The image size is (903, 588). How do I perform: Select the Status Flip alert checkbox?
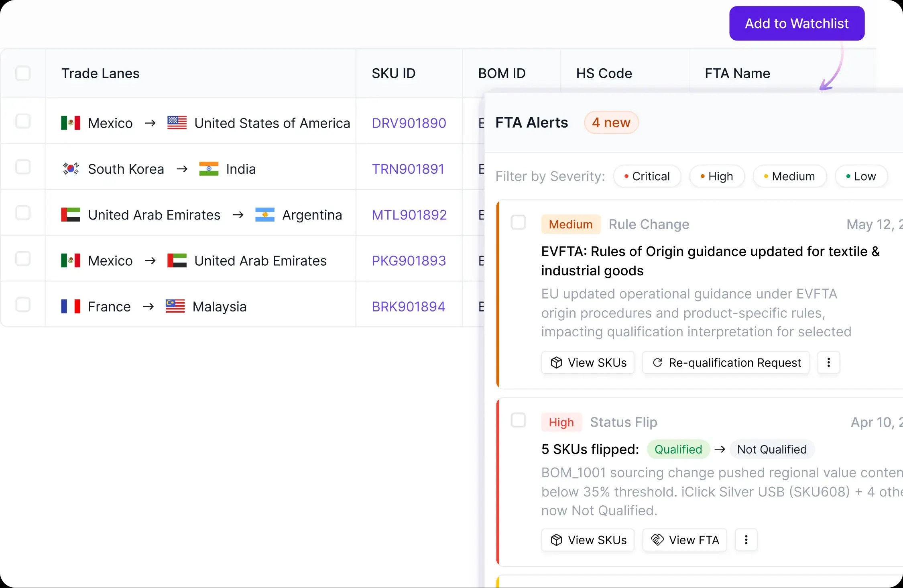[518, 420]
